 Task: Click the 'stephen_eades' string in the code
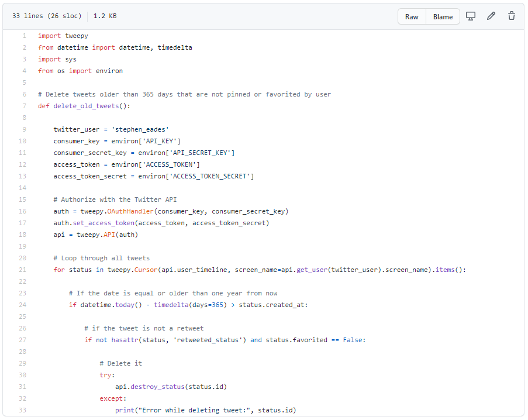coord(138,129)
